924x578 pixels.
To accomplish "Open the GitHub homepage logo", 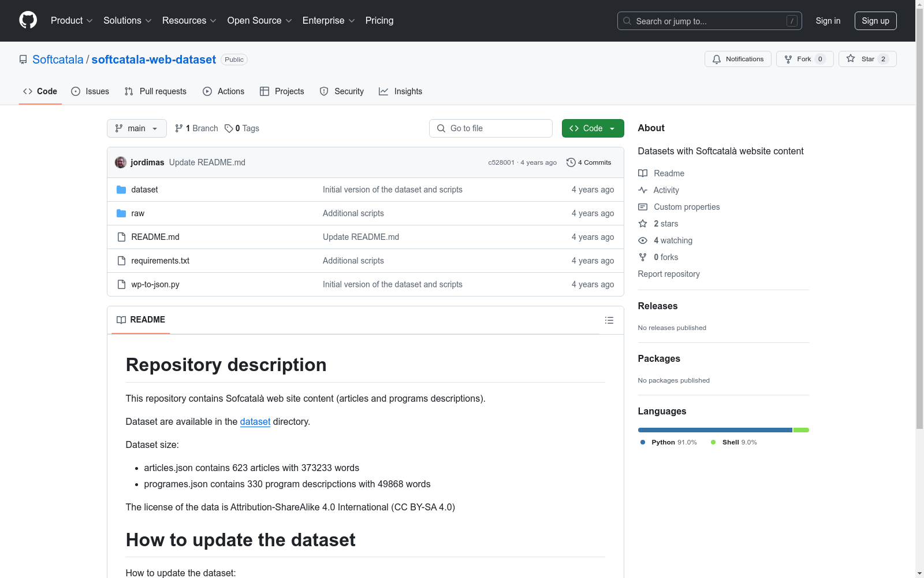I will (28, 20).
